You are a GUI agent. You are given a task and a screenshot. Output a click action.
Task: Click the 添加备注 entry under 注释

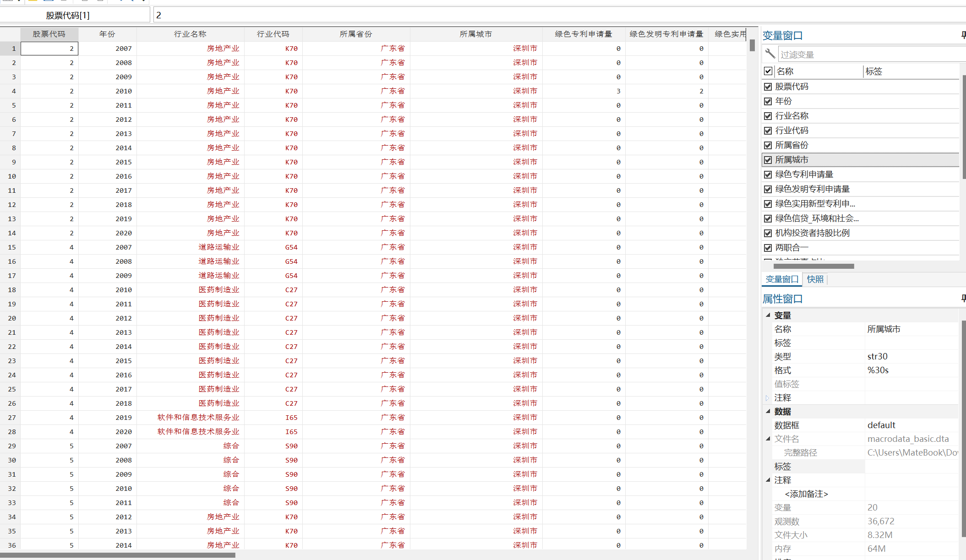(806, 494)
